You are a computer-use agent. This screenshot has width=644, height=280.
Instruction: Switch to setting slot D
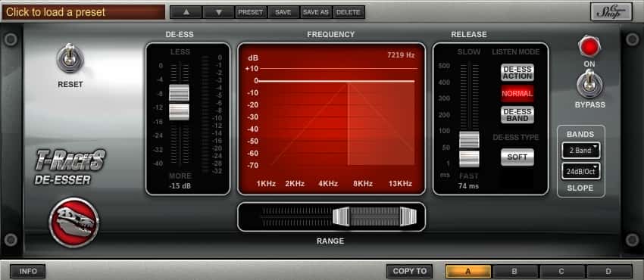(x=608, y=271)
